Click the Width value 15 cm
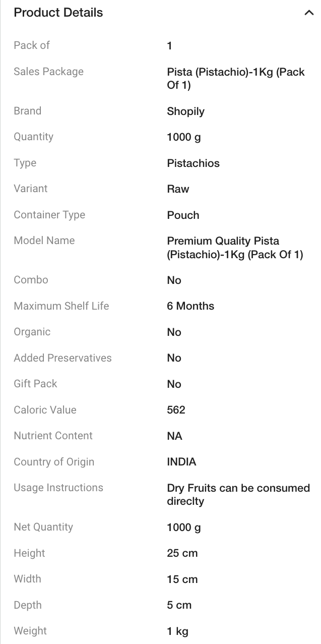The height and width of the screenshot is (644, 321). tap(182, 579)
